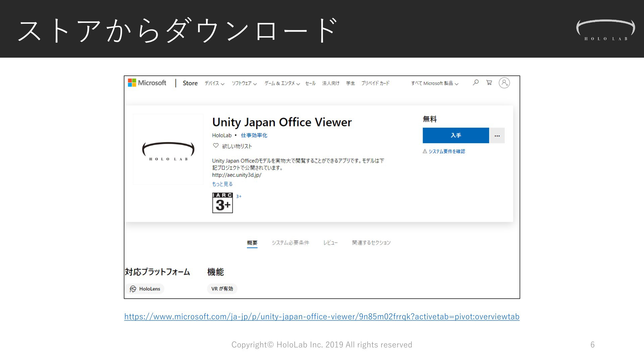Expand the ゲーム & エンタメ dropdown
Image resolution: width=644 pixels, height=362 pixels.
(x=282, y=83)
